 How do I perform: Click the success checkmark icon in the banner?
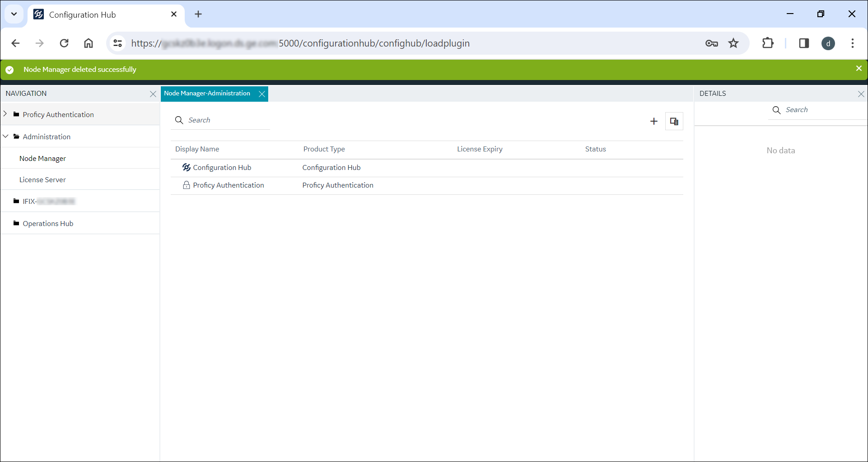coord(9,70)
